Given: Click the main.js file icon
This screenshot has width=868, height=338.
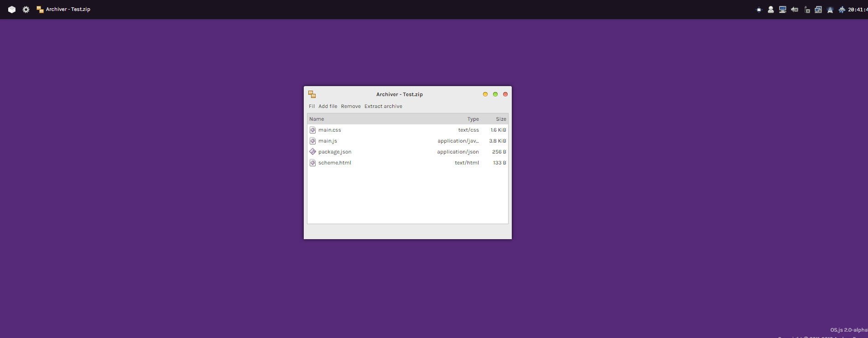Looking at the screenshot, I should [x=312, y=141].
